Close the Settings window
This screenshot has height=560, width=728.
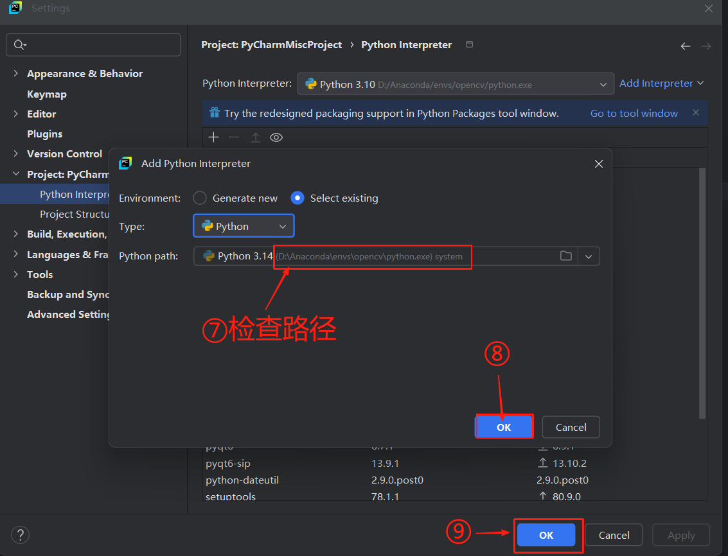(x=709, y=8)
